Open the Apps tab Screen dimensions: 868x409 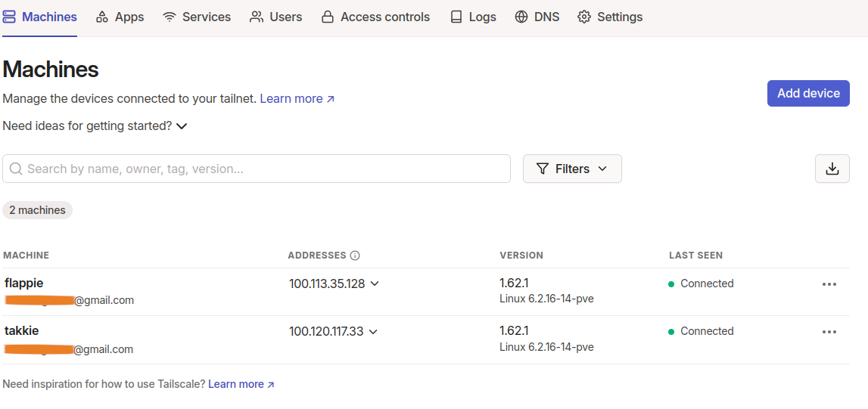point(120,17)
